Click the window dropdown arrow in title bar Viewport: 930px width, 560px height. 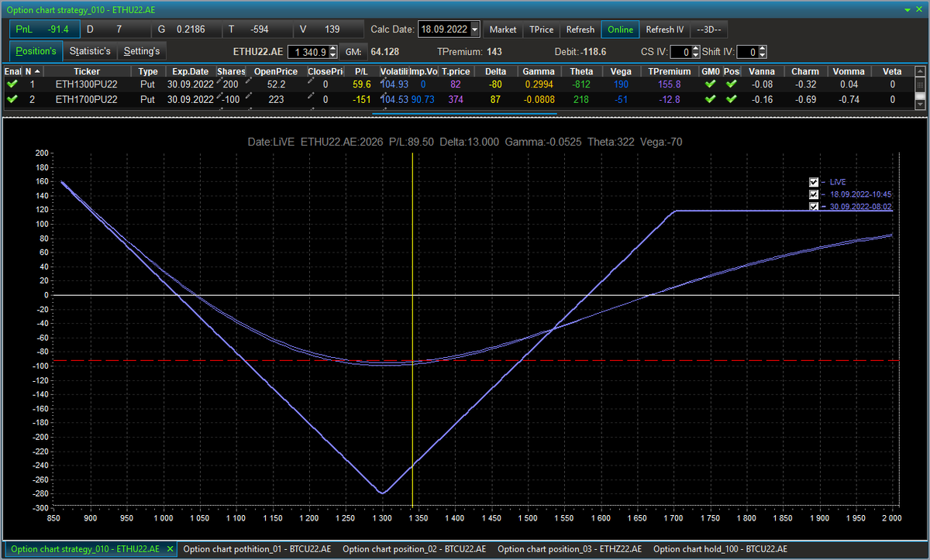coord(908,9)
